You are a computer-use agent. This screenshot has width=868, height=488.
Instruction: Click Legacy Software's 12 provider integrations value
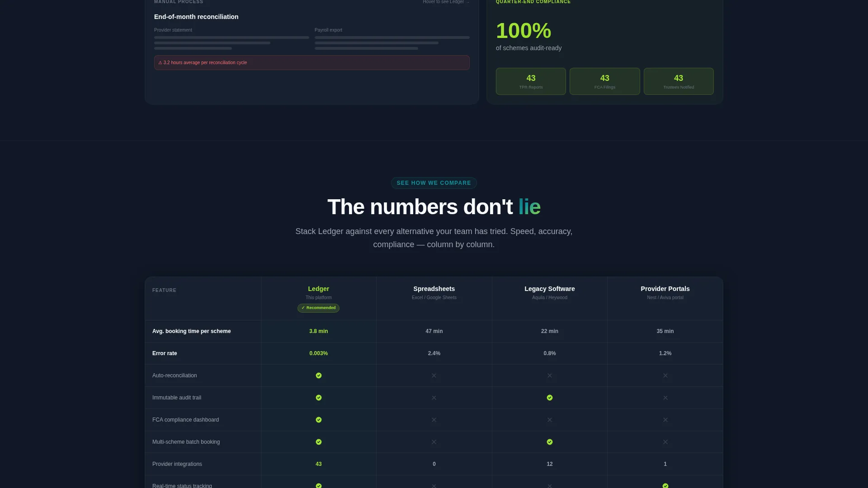pyautogui.click(x=550, y=464)
